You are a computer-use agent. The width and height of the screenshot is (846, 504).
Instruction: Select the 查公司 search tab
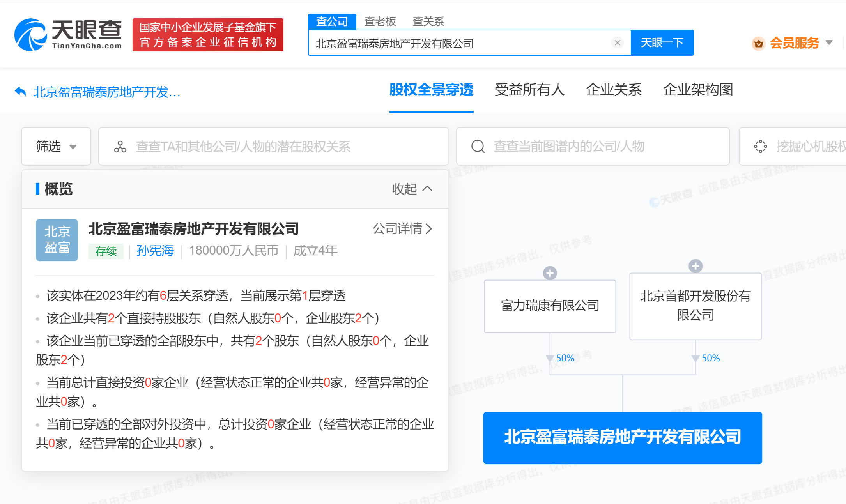pos(332,21)
